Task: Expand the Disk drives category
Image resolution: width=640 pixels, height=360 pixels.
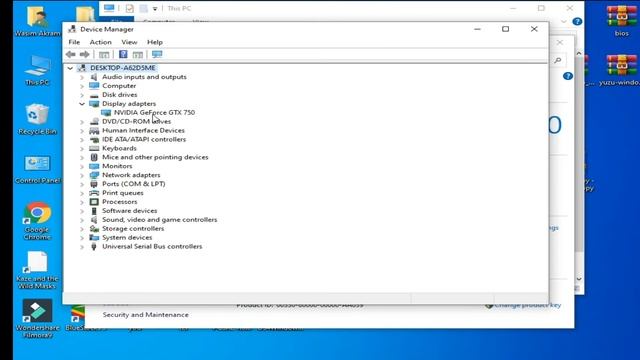Action: click(82, 95)
